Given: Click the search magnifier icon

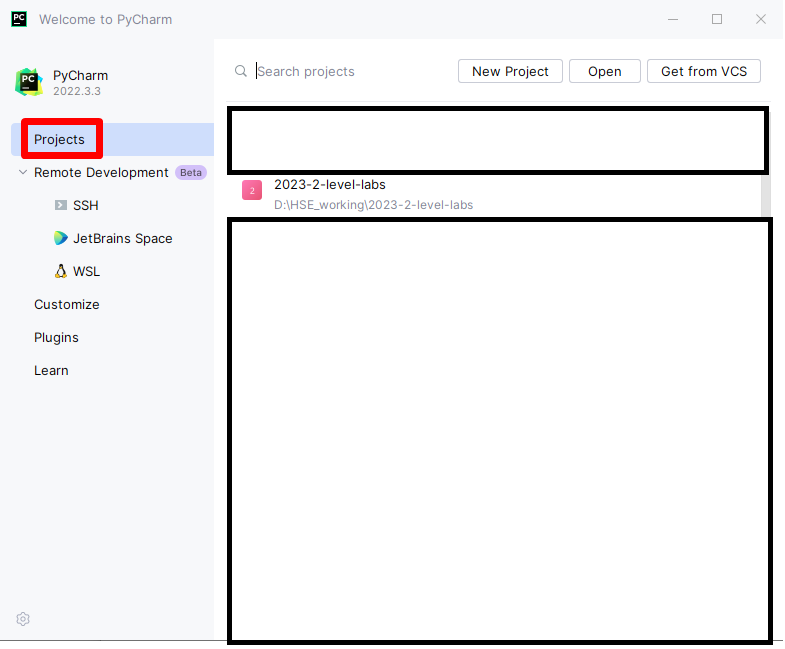Looking at the screenshot, I should (241, 71).
